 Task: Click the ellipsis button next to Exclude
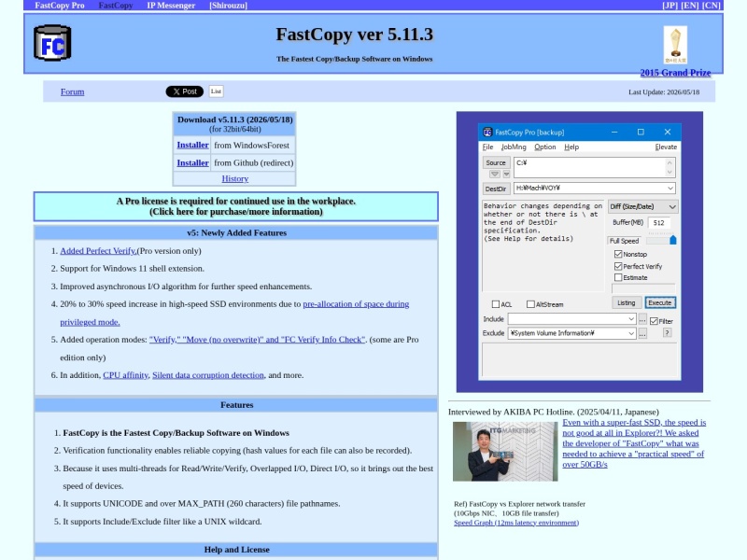point(642,333)
